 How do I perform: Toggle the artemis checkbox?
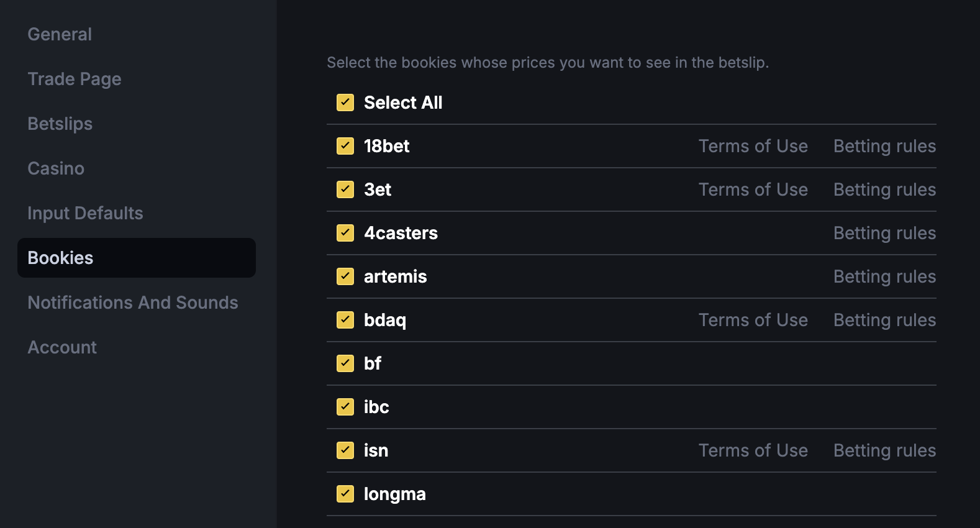(x=345, y=276)
